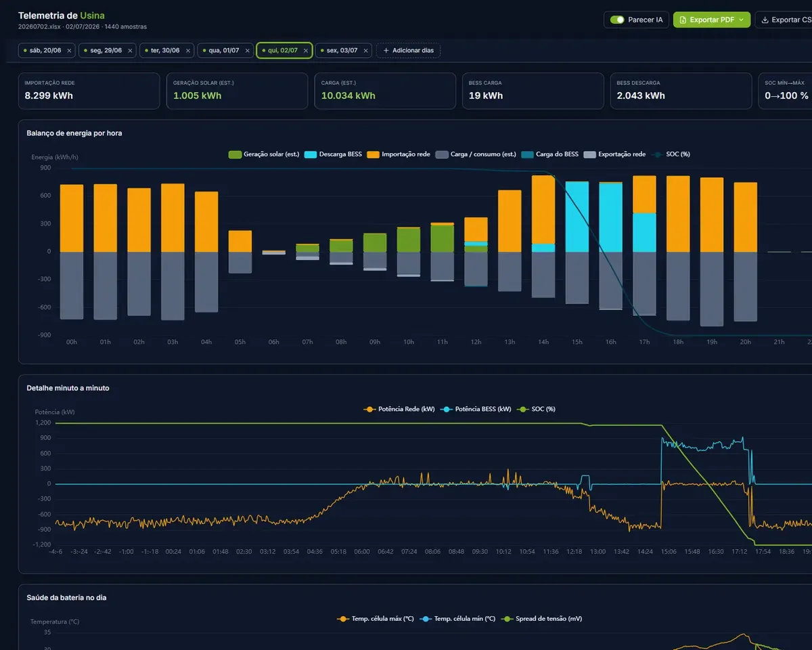The width and height of the screenshot is (812, 650).
Task: Toggle Temp. célula mín (°C) legend series
Action: point(458,619)
